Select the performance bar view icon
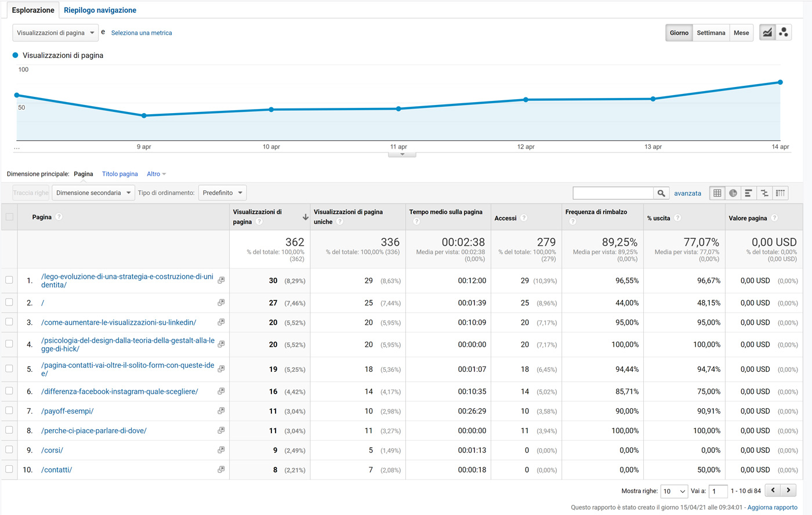 click(x=749, y=193)
